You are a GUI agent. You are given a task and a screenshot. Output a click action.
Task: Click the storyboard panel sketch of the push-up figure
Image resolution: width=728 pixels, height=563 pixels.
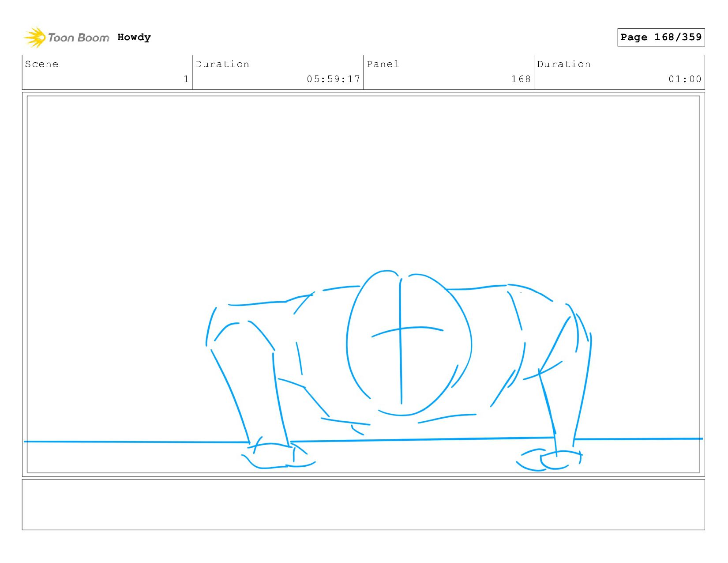coord(363,284)
